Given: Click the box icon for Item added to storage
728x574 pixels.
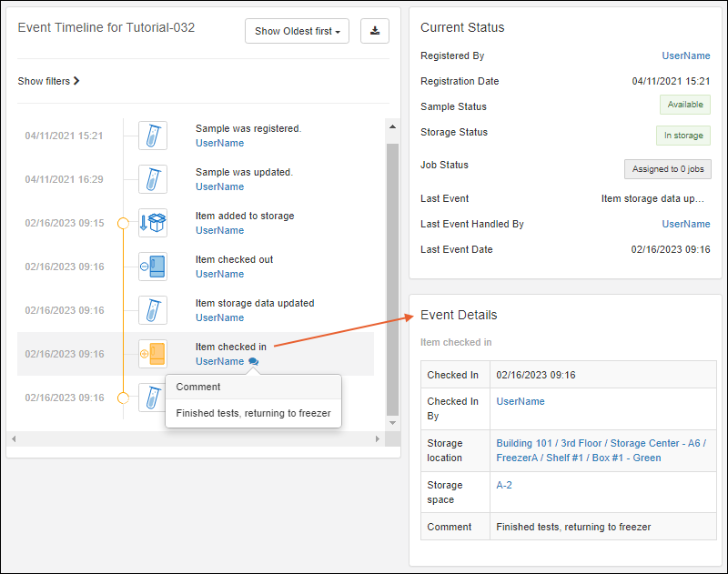Looking at the screenshot, I should (x=152, y=223).
